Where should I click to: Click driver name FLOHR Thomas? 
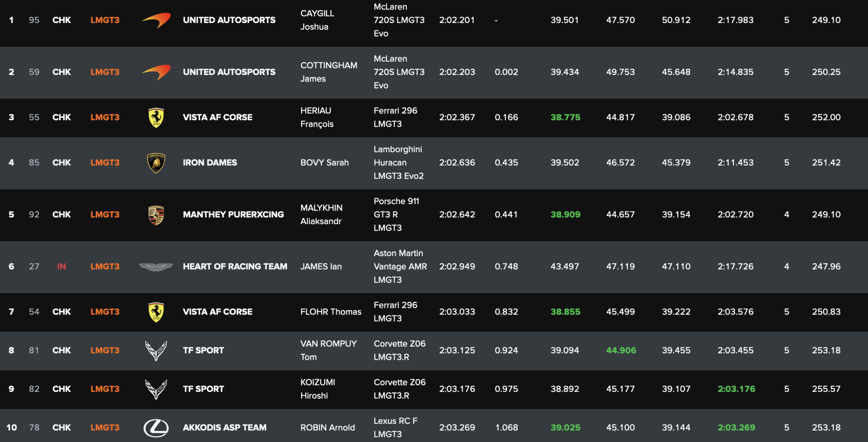pyautogui.click(x=331, y=312)
